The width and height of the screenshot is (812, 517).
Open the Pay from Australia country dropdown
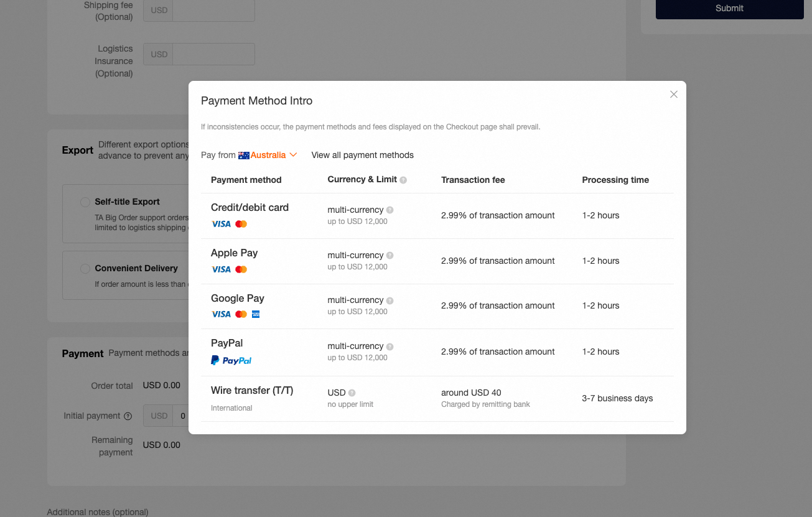(268, 155)
